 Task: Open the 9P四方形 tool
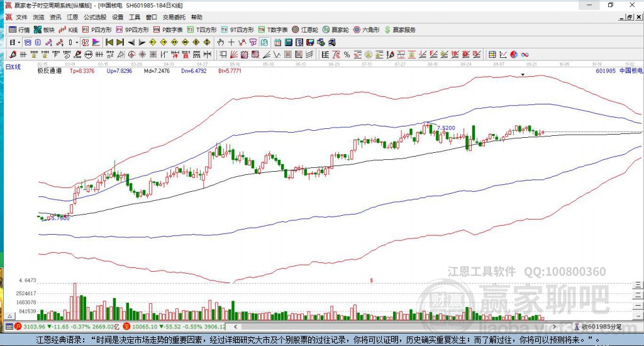point(132,30)
